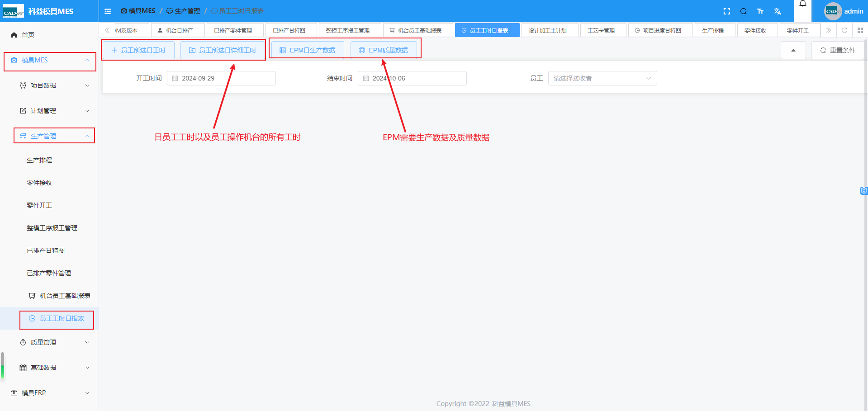The width and height of the screenshot is (868, 411).
Task: Click 模具MES breadcrumb link
Action: [x=138, y=11]
